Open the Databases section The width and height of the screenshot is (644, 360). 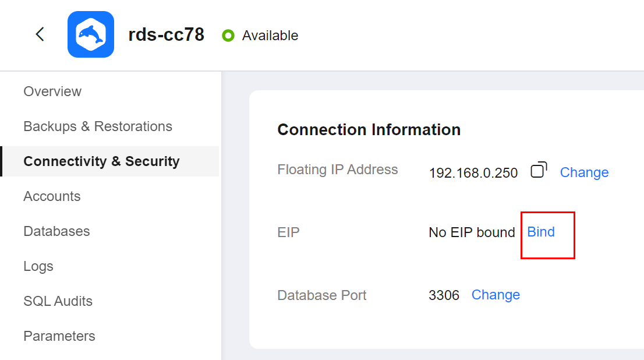[56, 231]
